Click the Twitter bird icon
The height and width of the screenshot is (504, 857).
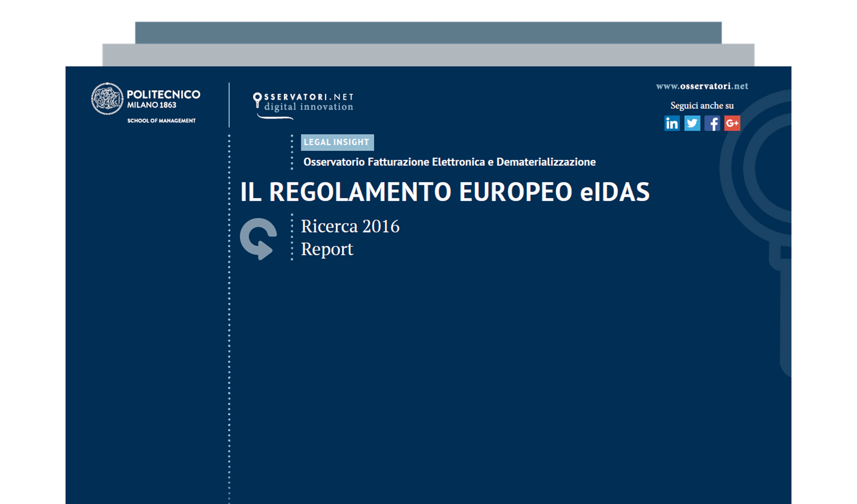[692, 123]
